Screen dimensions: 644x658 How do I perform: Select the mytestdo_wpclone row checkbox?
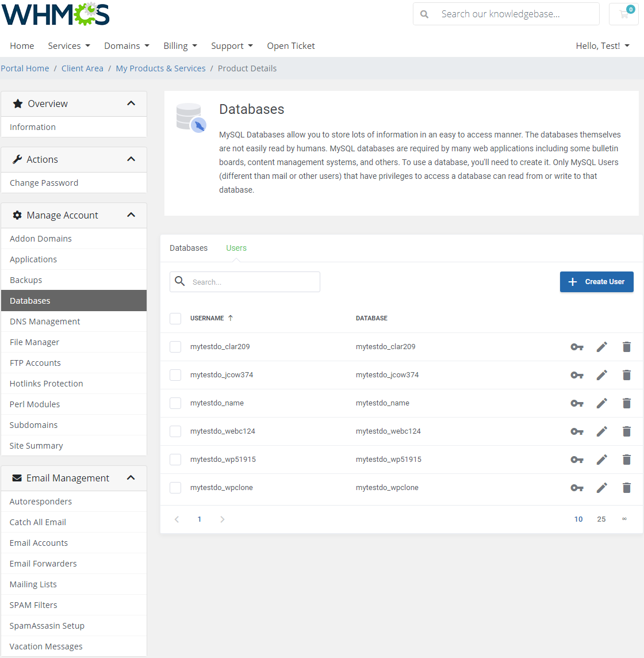[175, 487]
